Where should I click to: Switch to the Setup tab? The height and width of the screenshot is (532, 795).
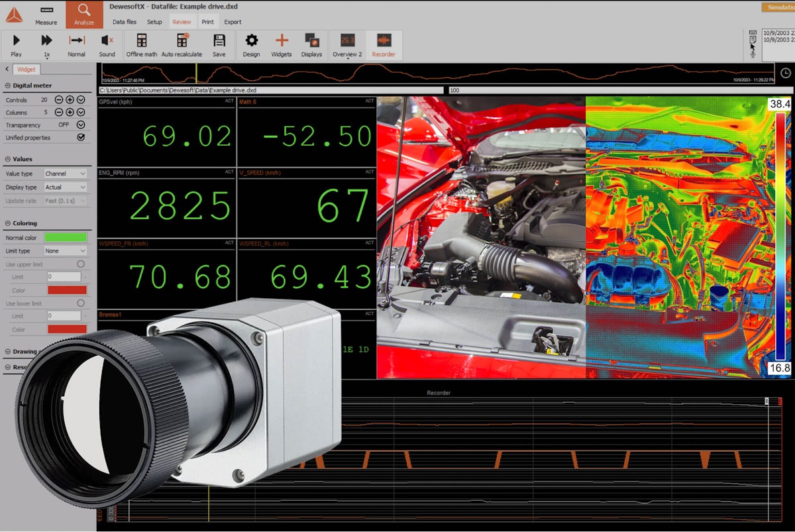point(154,22)
